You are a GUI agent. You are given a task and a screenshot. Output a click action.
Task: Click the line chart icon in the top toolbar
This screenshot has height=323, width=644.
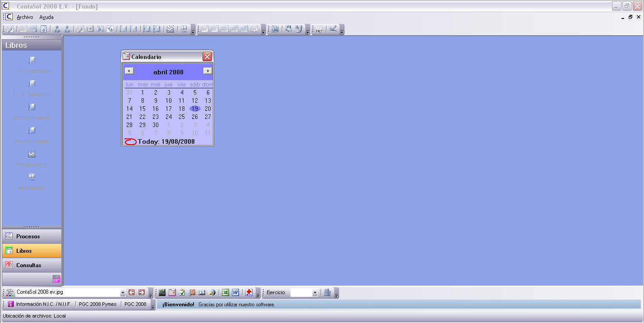[x=170, y=29]
